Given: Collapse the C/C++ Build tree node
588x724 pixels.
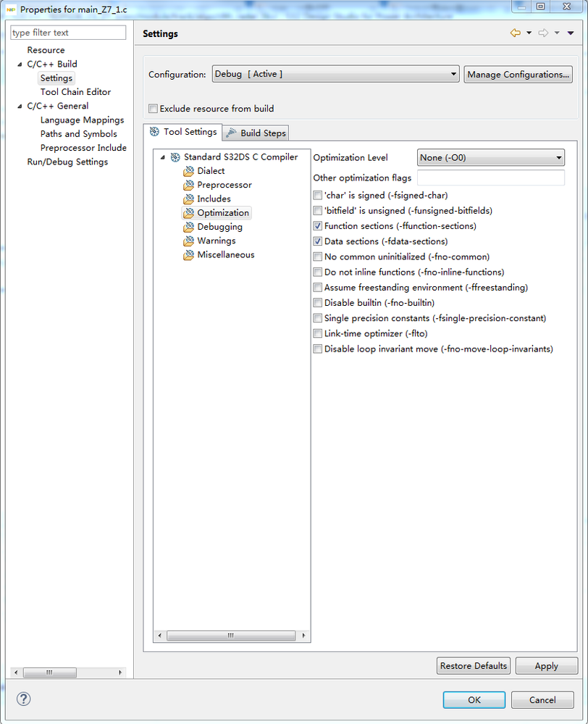Looking at the screenshot, I should pos(20,65).
